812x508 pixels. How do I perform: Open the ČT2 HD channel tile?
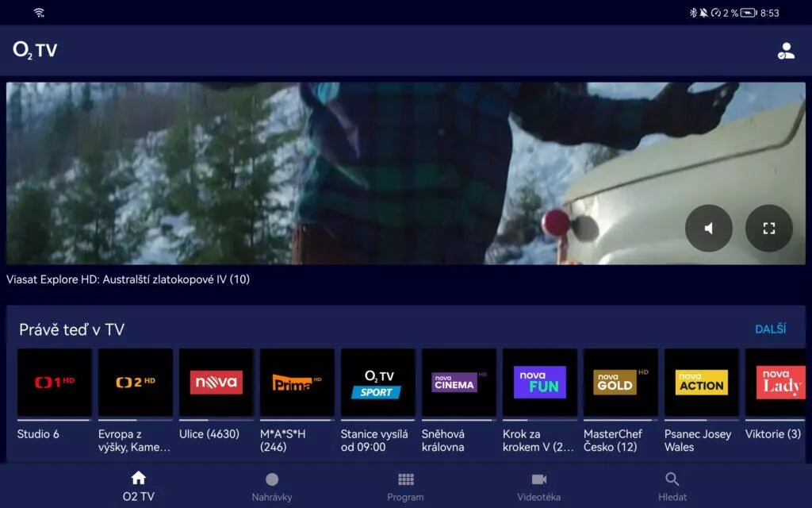coord(136,383)
